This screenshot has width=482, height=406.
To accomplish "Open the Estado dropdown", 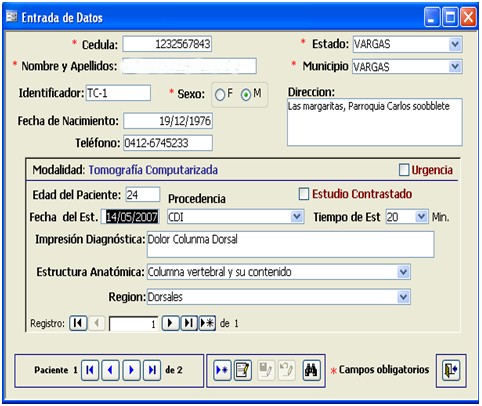I will coord(455,44).
